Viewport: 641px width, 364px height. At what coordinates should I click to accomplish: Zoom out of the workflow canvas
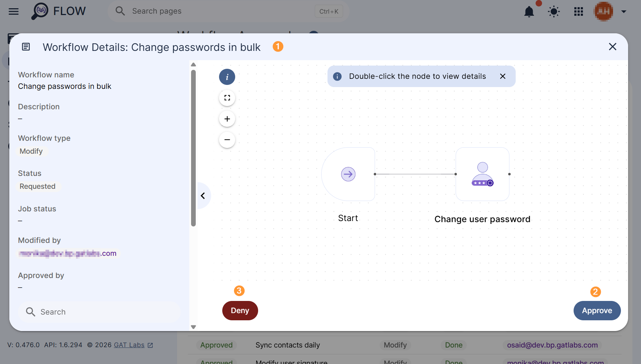point(227,139)
